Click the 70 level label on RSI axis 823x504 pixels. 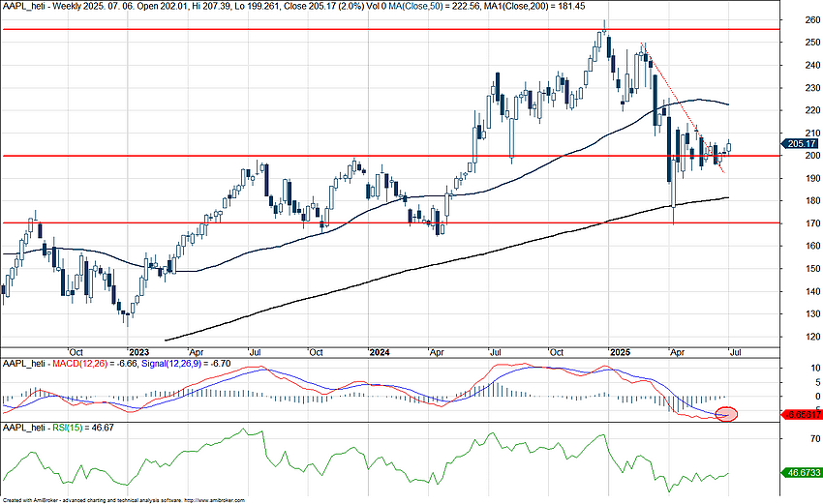tap(815, 439)
